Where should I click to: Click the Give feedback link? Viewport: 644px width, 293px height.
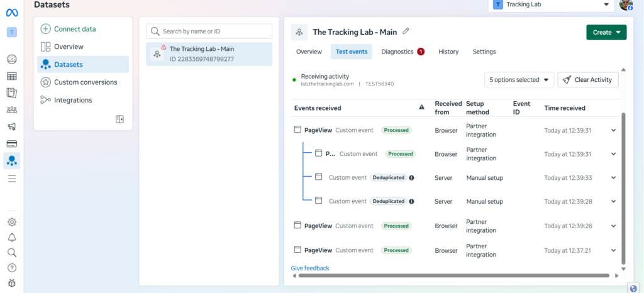(310, 268)
